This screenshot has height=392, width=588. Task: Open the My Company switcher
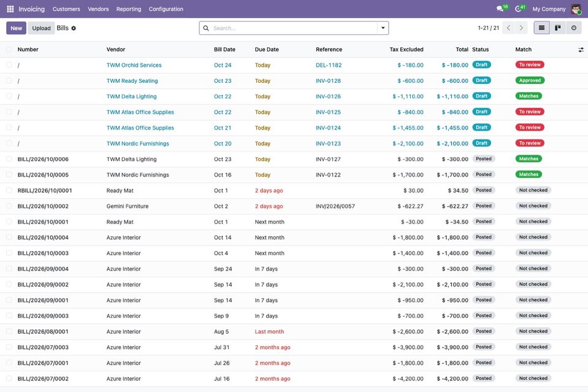click(x=549, y=9)
